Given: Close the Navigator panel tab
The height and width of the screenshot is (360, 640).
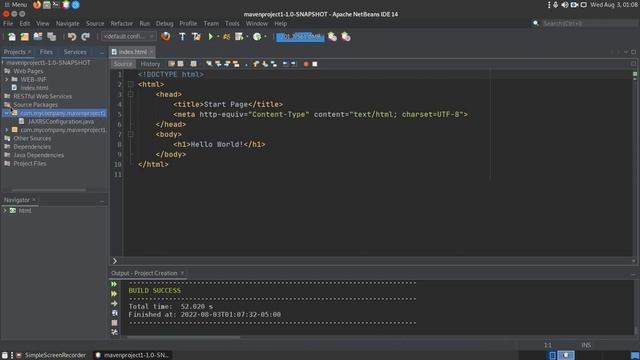Looking at the screenshot, I should [34, 200].
